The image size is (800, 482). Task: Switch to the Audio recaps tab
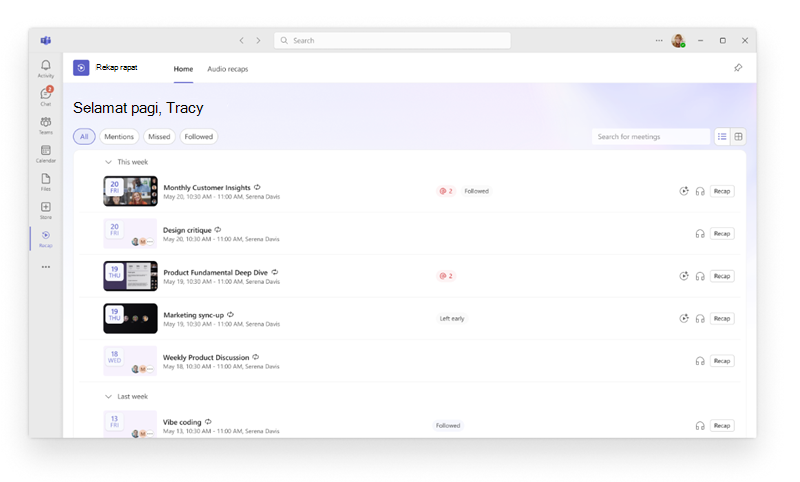click(x=228, y=69)
